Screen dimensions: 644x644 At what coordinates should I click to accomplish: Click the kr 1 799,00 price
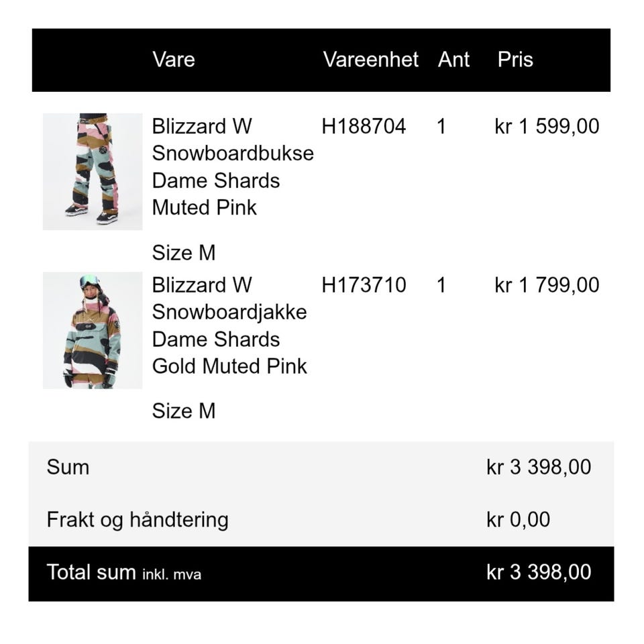547,285
